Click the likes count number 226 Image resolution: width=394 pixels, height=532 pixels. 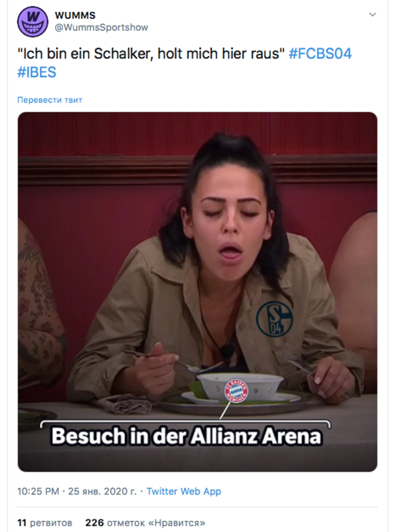tap(94, 523)
